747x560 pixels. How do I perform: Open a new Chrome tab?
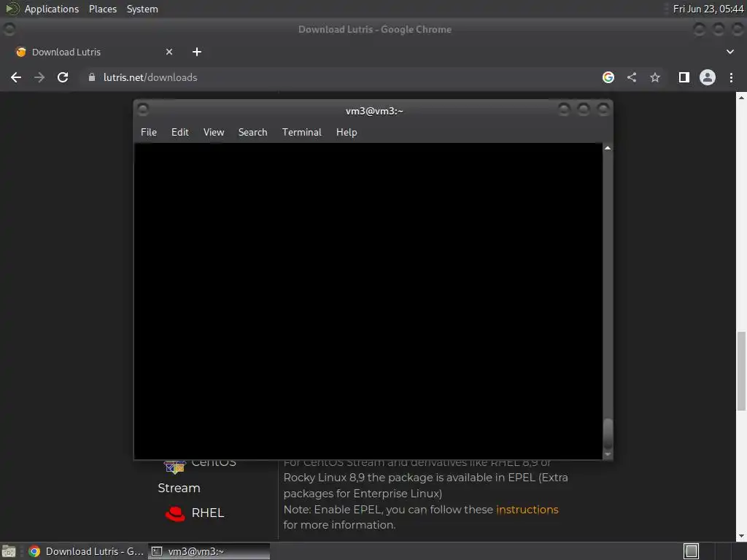pyautogui.click(x=197, y=52)
